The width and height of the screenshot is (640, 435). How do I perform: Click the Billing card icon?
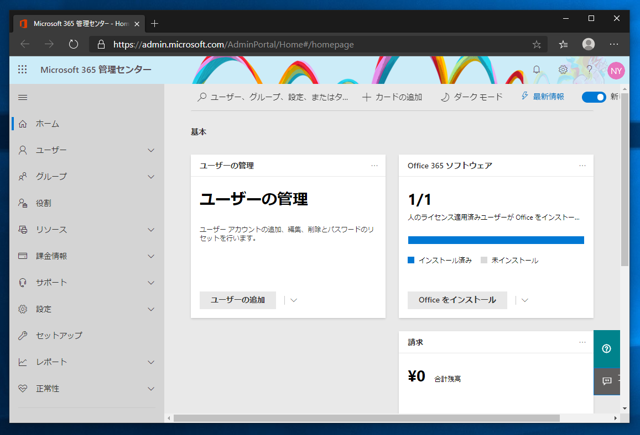pos(23,256)
